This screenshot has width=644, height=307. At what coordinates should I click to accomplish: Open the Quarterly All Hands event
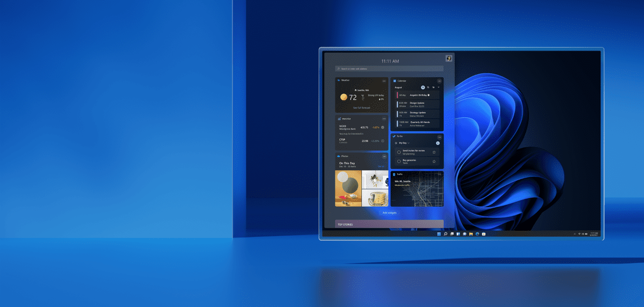[x=417, y=123]
